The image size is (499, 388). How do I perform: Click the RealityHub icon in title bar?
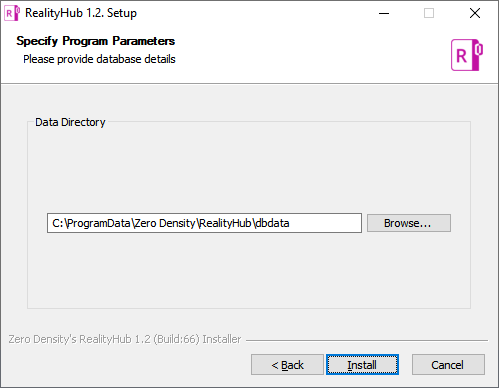tap(12, 13)
